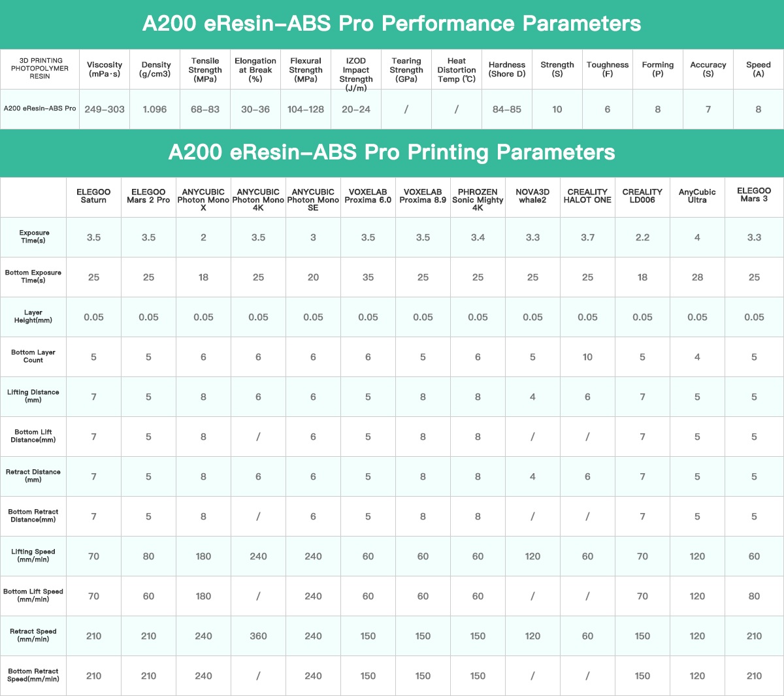Select the viscosity value 249-303

click(105, 109)
